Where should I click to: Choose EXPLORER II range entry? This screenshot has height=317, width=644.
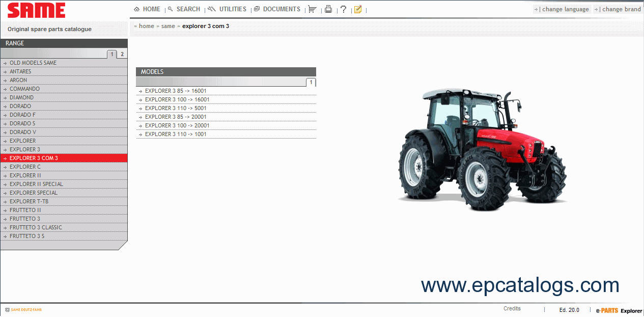coord(64,175)
